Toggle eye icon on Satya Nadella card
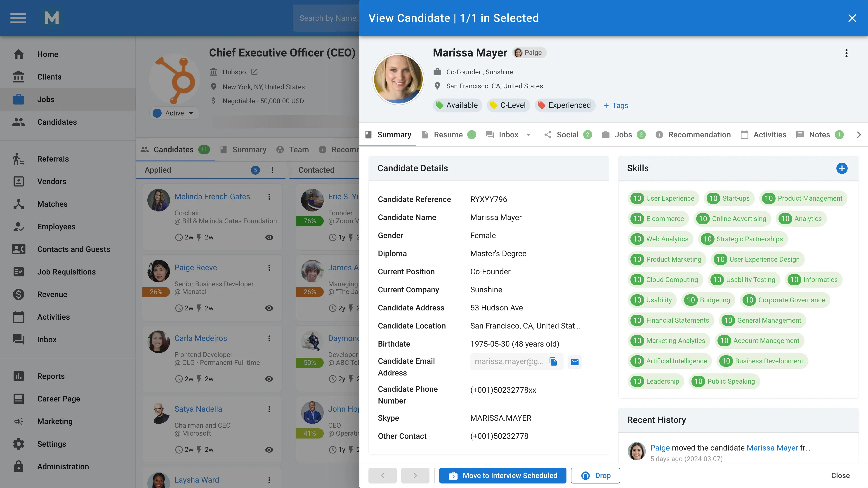The image size is (868, 488). coord(269,450)
